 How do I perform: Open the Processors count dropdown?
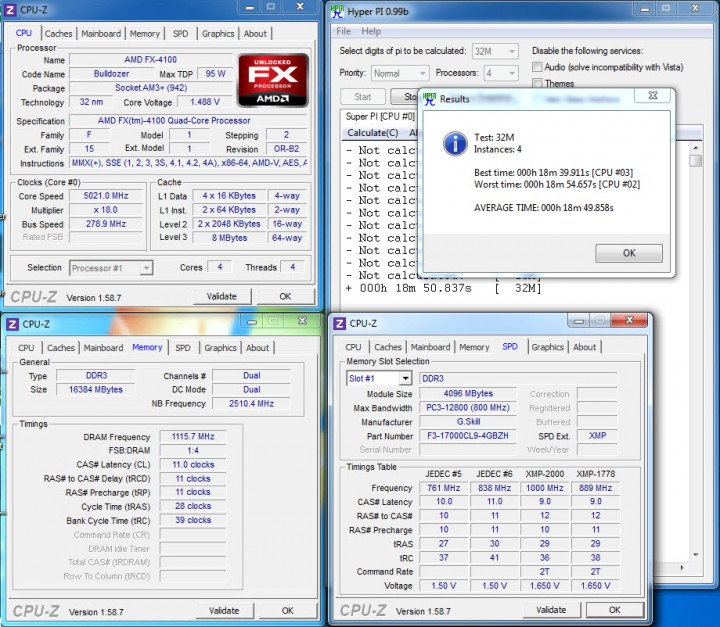point(501,73)
